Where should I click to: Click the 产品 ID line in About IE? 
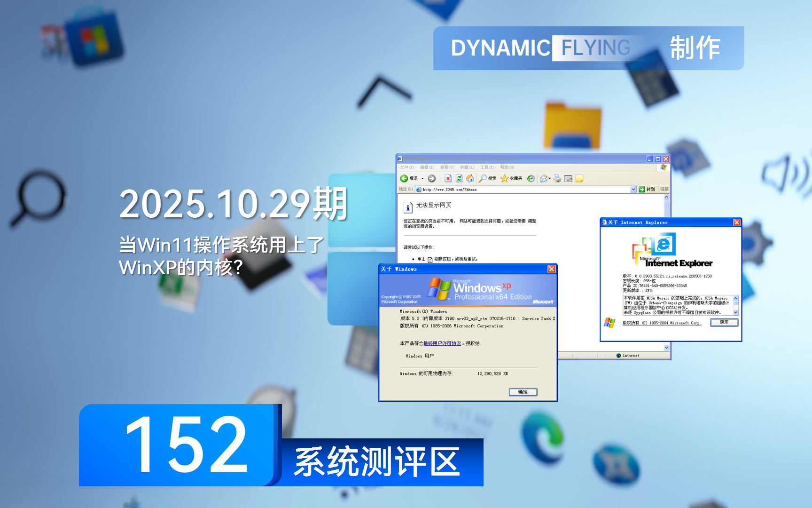pyautogui.click(x=655, y=286)
